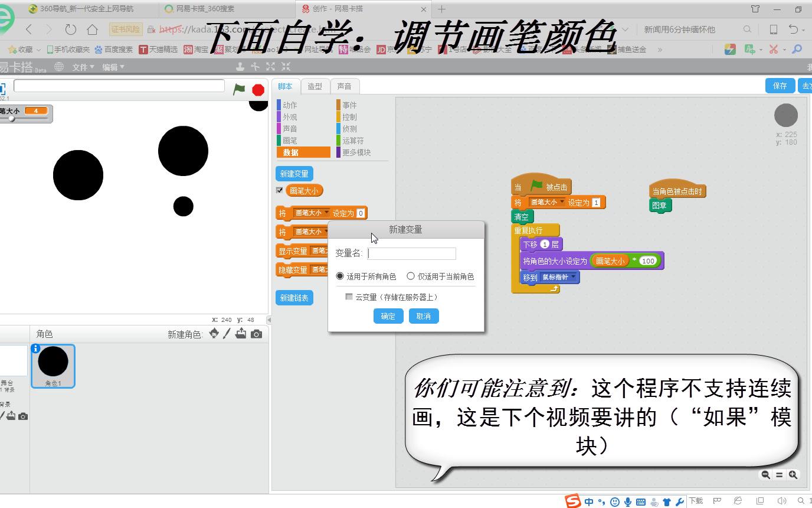This screenshot has height=508, width=812.
Task: Reset script area zoom to normal
Action: (x=779, y=474)
